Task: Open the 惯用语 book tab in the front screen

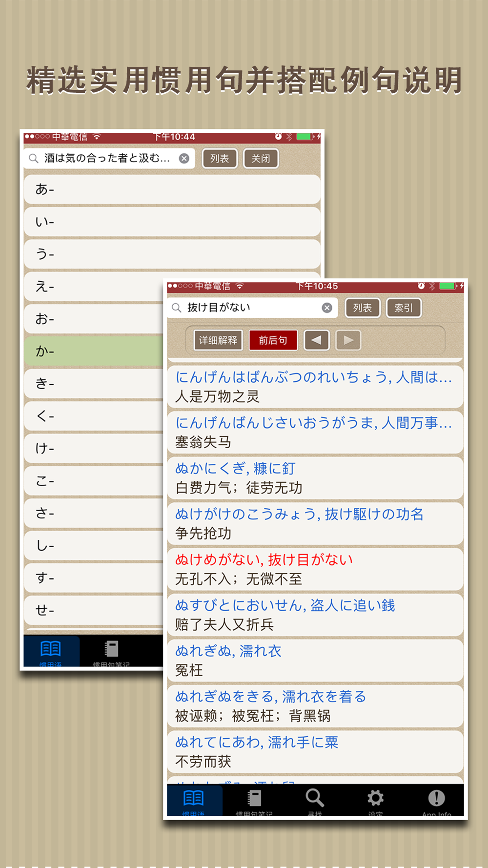Action: click(194, 801)
